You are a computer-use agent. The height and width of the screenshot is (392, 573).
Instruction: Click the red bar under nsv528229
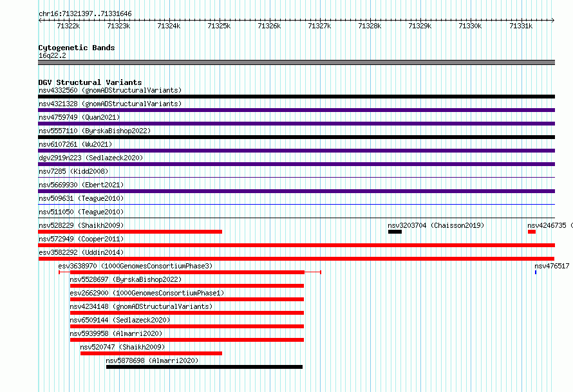[x=130, y=232]
